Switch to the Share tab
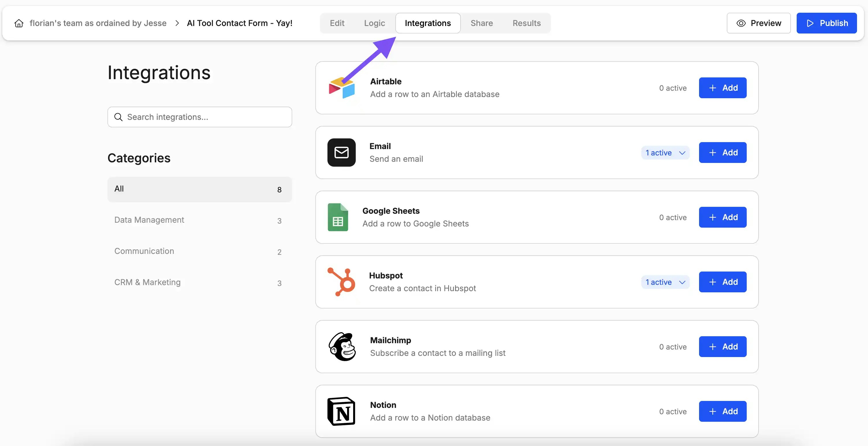Image resolution: width=868 pixels, height=446 pixels. pos(482,23)
